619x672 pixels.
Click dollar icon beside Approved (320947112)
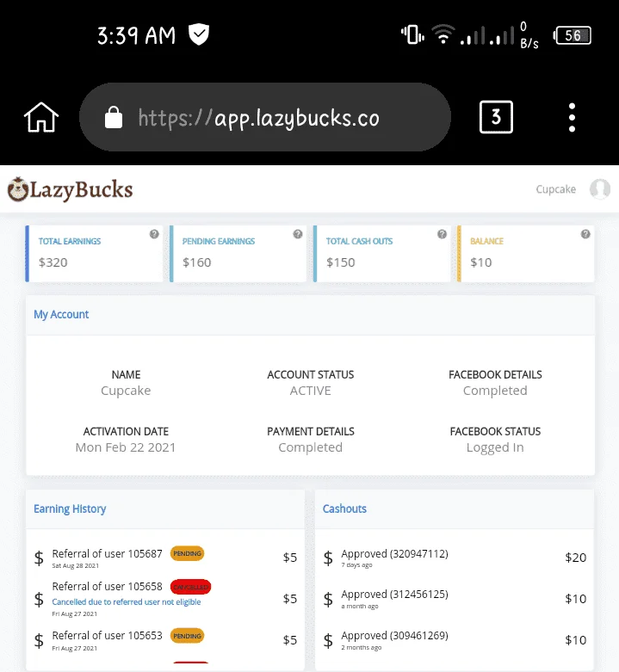[x=328, y=558]
